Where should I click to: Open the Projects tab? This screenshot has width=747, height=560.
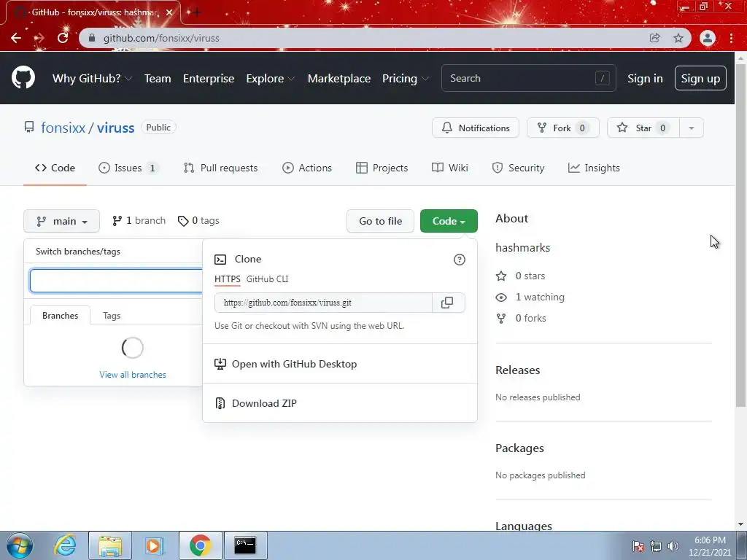coord(382,168)
